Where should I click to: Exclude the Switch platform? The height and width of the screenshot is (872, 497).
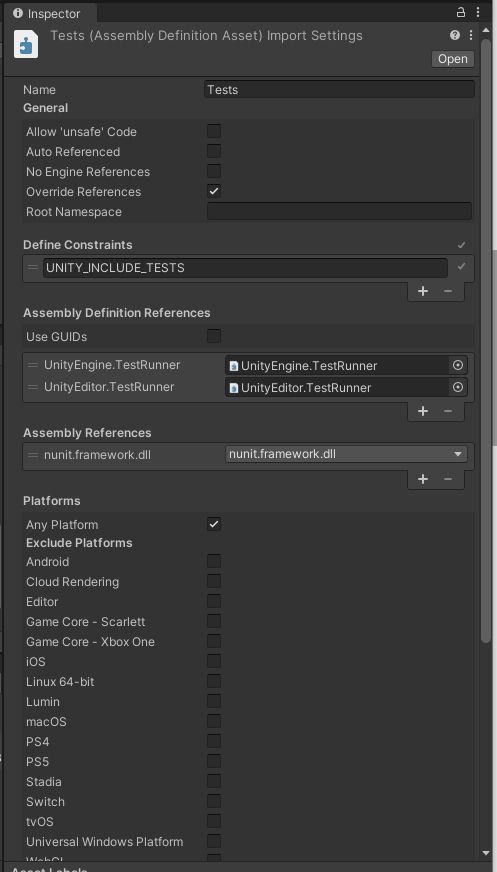click(214, 801)
